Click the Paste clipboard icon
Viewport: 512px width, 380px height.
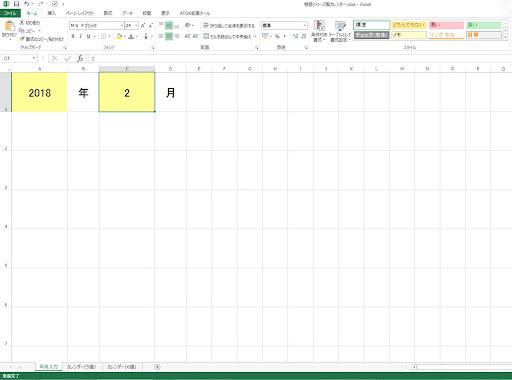[x=10, y=26]
